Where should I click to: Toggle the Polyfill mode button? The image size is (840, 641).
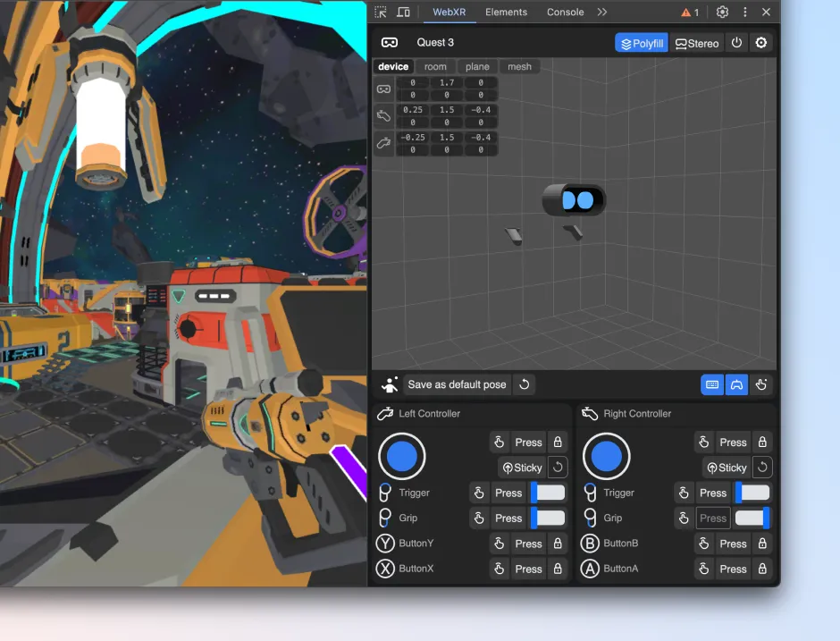click(642, 44)
